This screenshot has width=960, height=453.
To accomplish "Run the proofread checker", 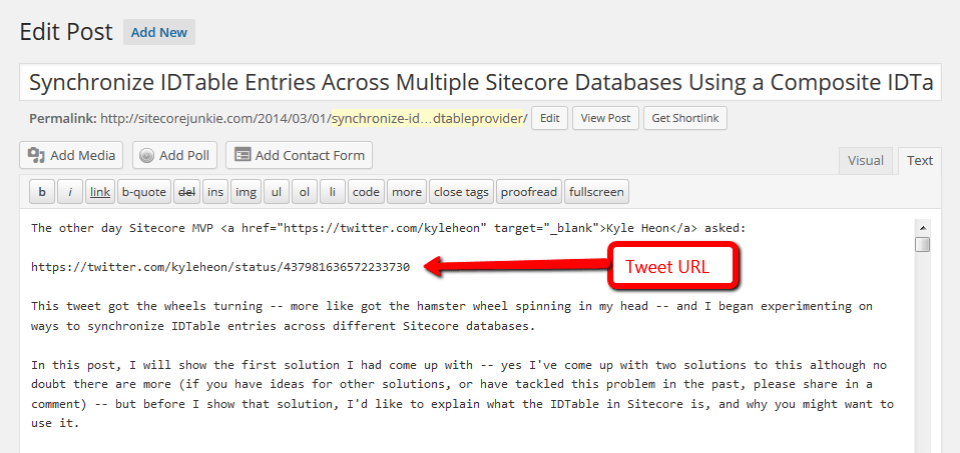I will (x=528, y=191).
